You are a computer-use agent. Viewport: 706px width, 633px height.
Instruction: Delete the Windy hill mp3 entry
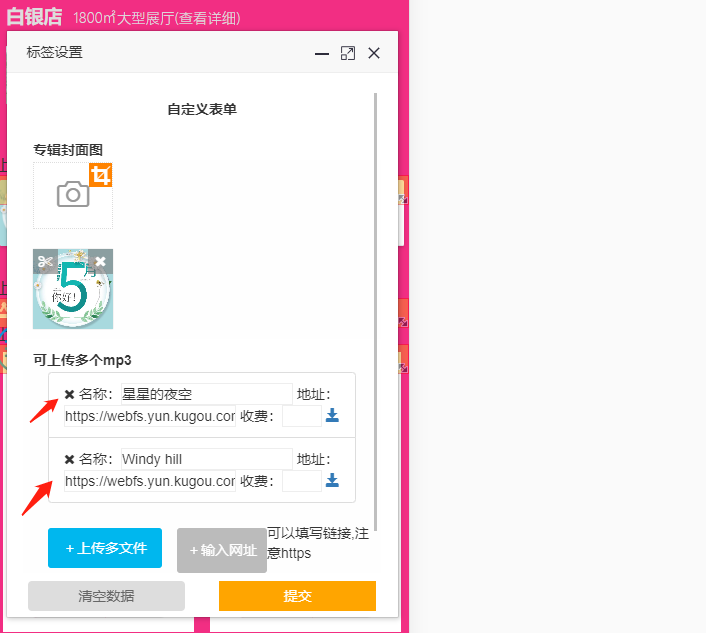[69, 459]
